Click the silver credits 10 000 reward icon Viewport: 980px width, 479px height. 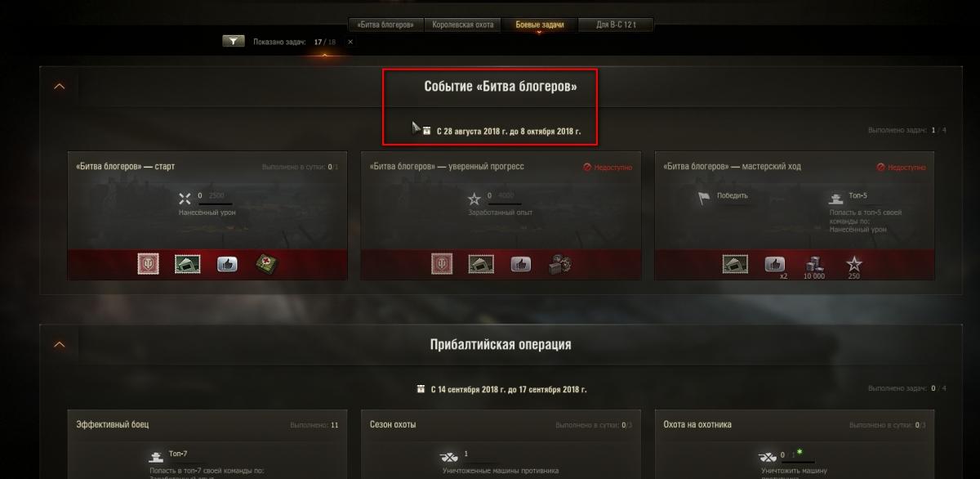pyautogui.click(x=815, y=263)
